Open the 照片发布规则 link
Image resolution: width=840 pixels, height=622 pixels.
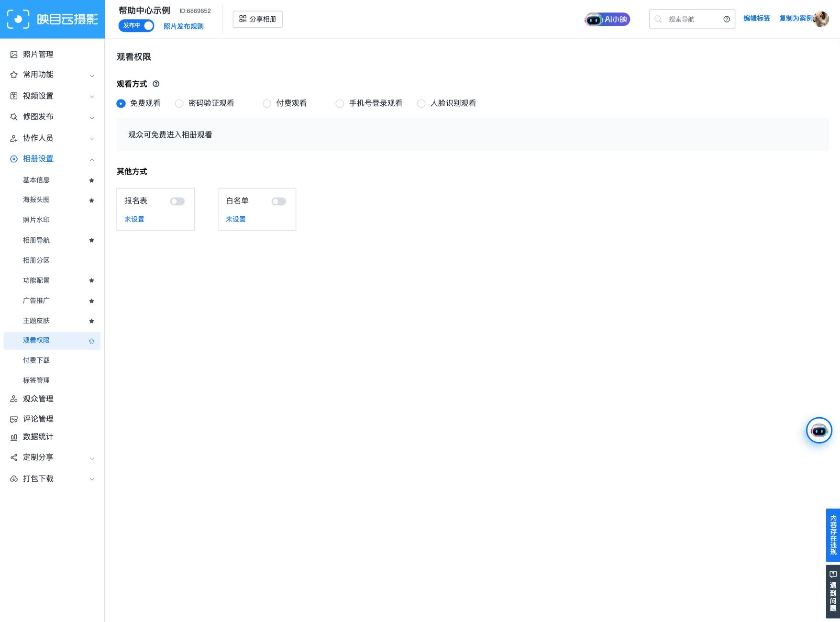pos(184,26)
